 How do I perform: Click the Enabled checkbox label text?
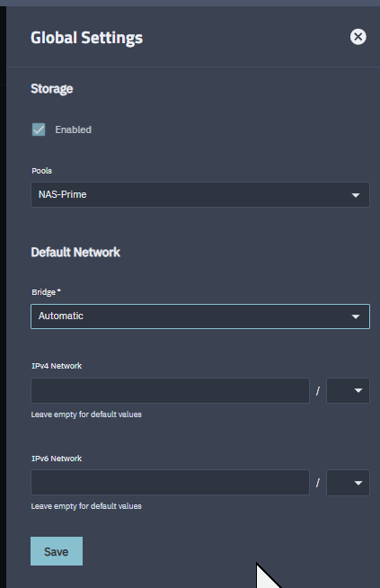(73, 129)
